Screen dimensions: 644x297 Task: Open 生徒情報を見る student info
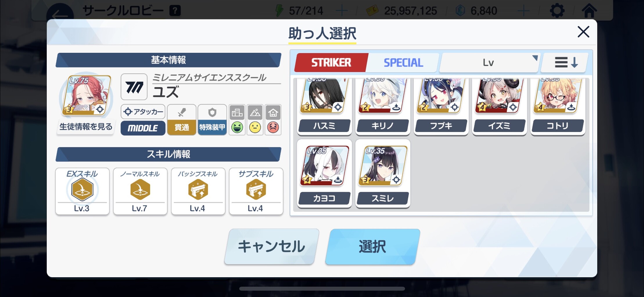[86, 127]
